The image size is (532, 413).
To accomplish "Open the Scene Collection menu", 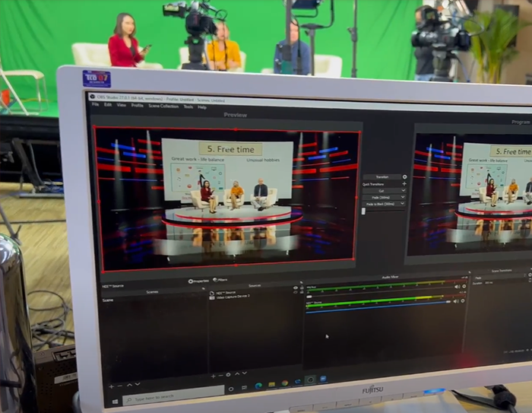I will pos(163,106).
